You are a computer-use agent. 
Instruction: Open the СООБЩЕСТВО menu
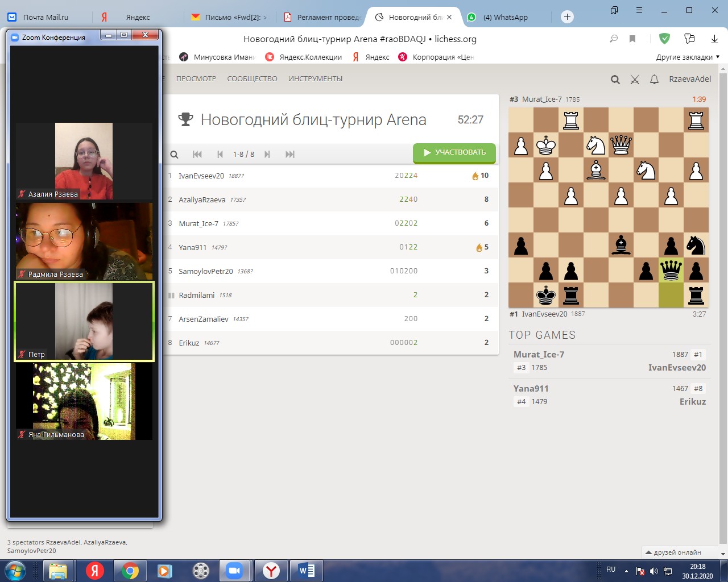pyautogui.click(x=252, y=79)
